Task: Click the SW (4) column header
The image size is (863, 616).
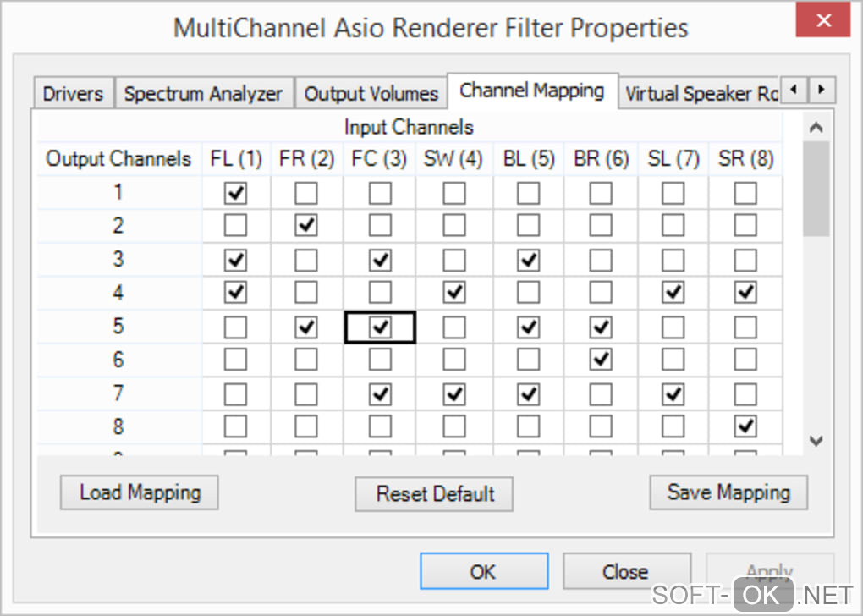Action: (x=453, y=158)
